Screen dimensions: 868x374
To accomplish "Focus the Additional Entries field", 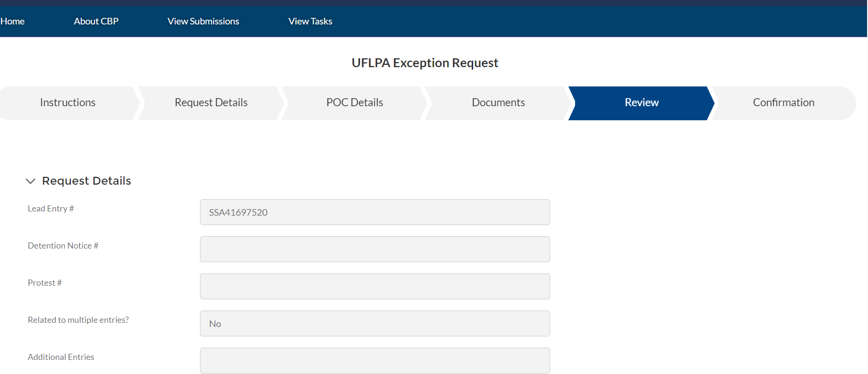I will coord(375,361).
